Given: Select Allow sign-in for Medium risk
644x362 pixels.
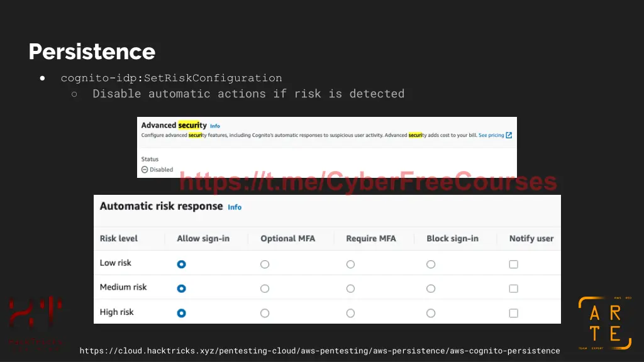Looking at the screenshot, I should pos(182,288).
